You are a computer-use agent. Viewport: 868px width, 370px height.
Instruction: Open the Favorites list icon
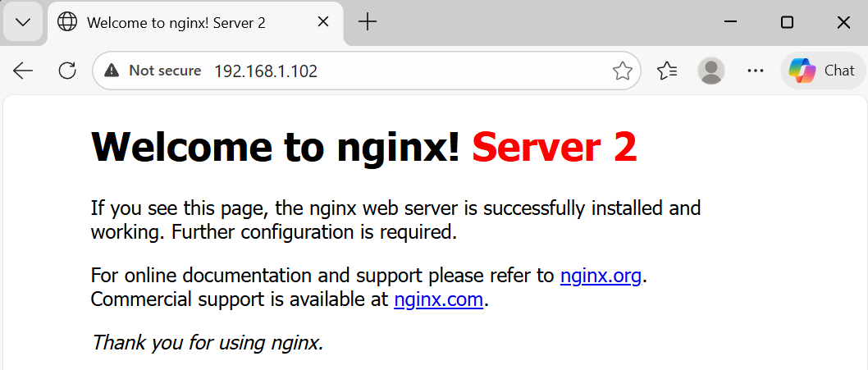pos(667,71)
